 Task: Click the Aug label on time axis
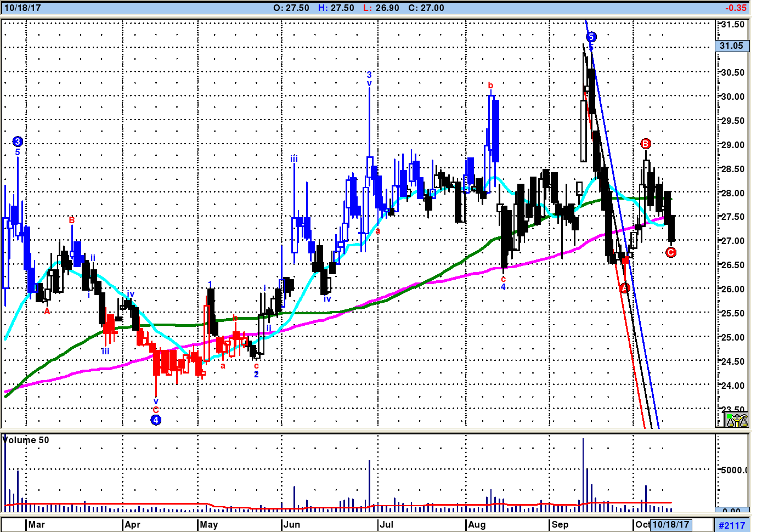[477, 524]
